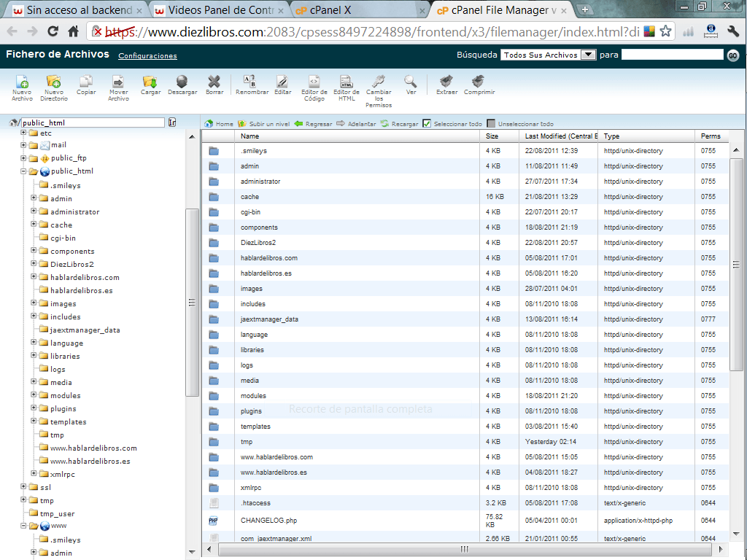Viewport: 747px width, 560px height.
Task: Click the Nuevo Archivo toolbar icon
Action: pos(22,88)
